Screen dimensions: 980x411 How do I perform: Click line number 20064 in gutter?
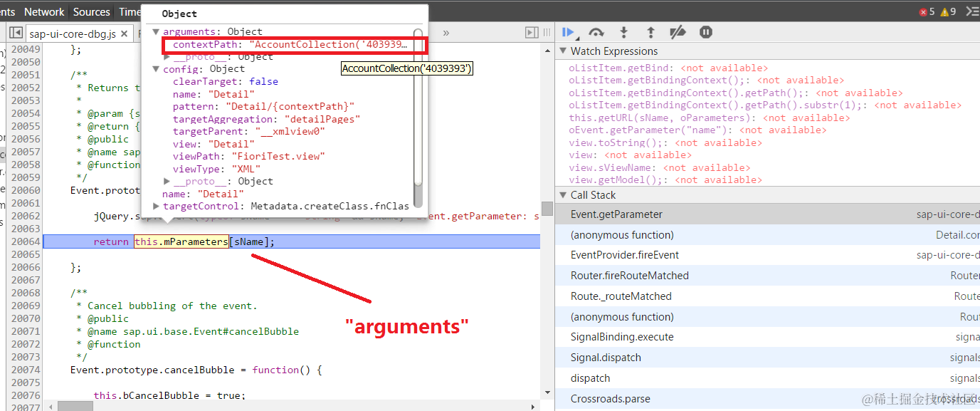coord(26,242)
